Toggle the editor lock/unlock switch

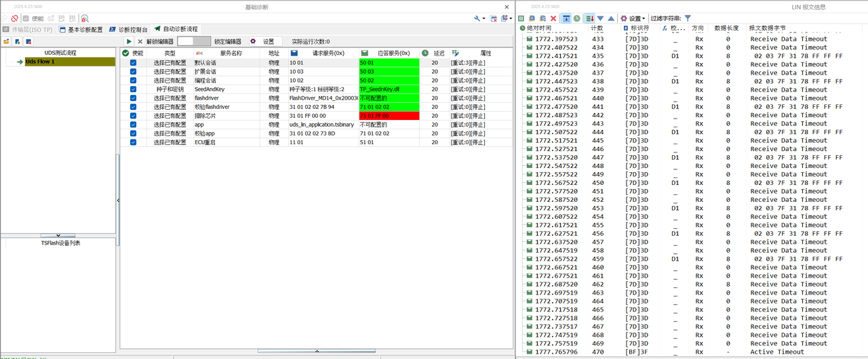(194, 41)
